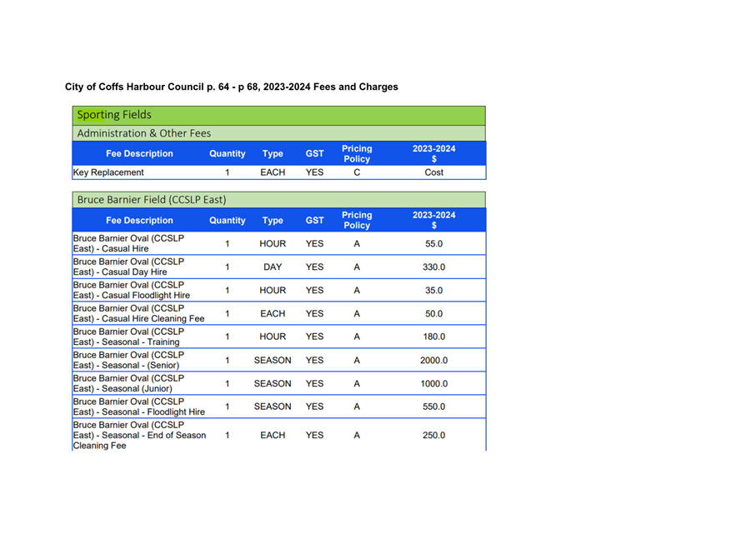The image size is (756, 534).
Task: Click the Casual Hire fee description
Action: pos(128,243)
